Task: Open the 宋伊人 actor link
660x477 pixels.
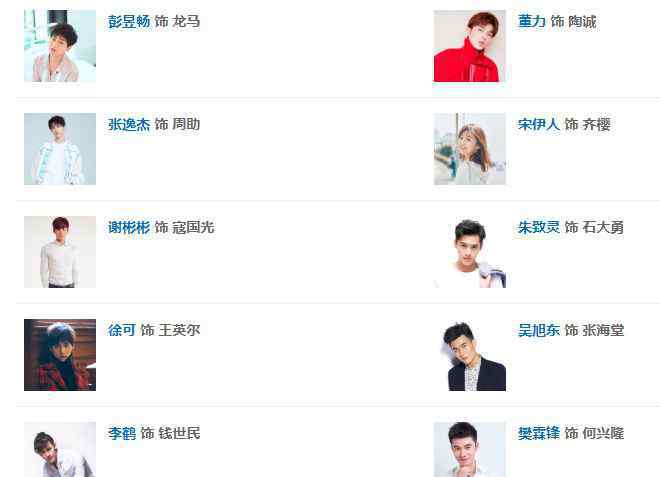Action: [539, 124]
